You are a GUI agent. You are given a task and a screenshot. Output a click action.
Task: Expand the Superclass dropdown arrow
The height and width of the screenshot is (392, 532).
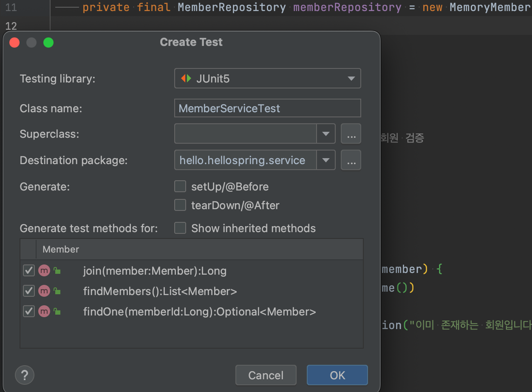point(326,134)
